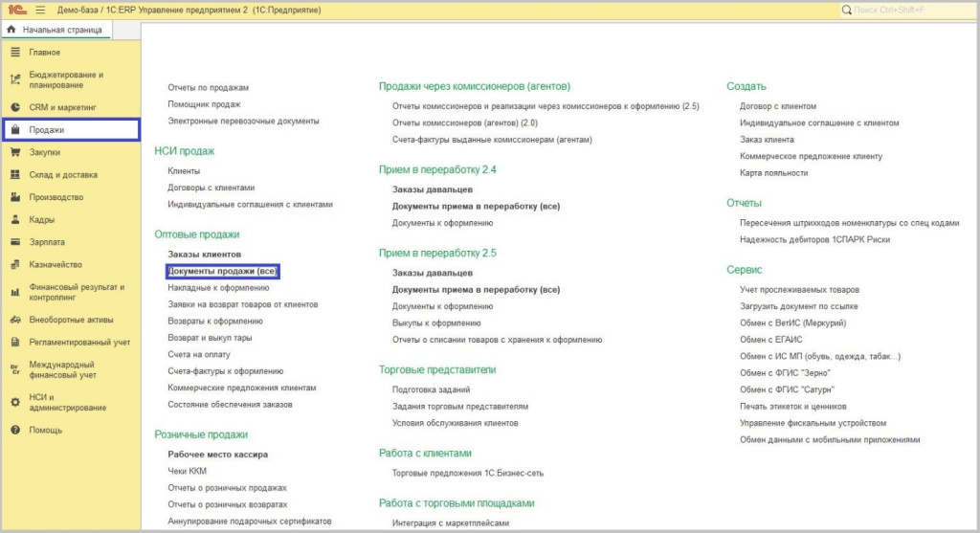Image resolution: width=980 pixels, height=533 pixels.
Task: Click the Помощь question mark icon
Action: (x=15, y=431)
